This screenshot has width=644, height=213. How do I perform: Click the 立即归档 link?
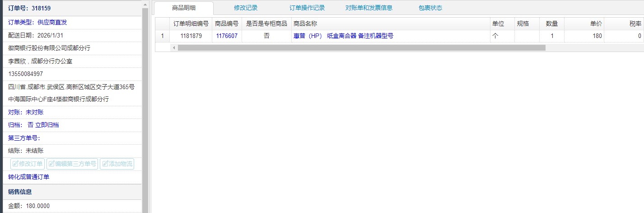47,125
